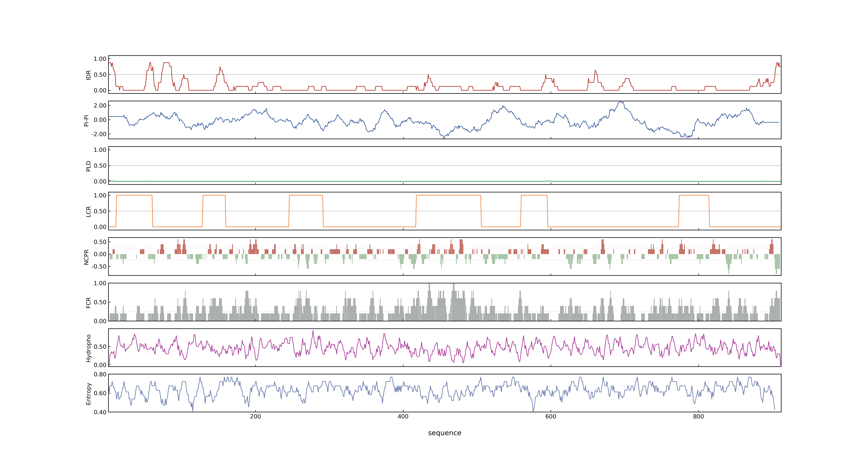868x463 pixels.
Task: Click the 0.60 tick on Entropy axis
Action: click(100, 393)
